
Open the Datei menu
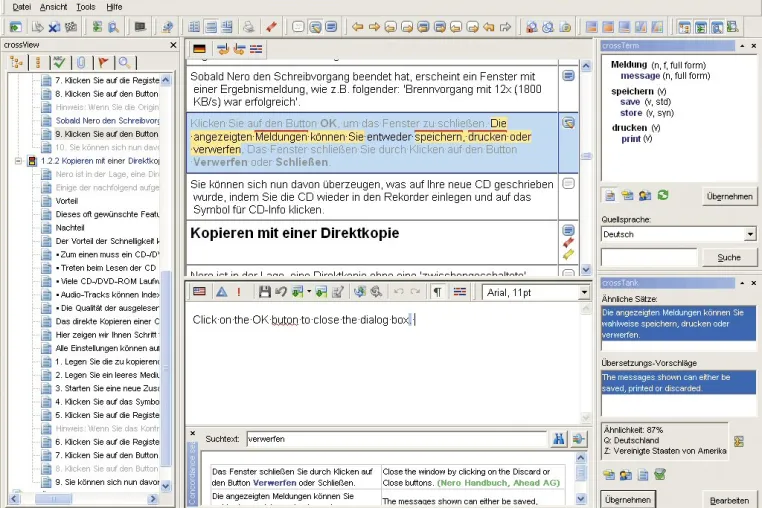[x=21, y=7]
